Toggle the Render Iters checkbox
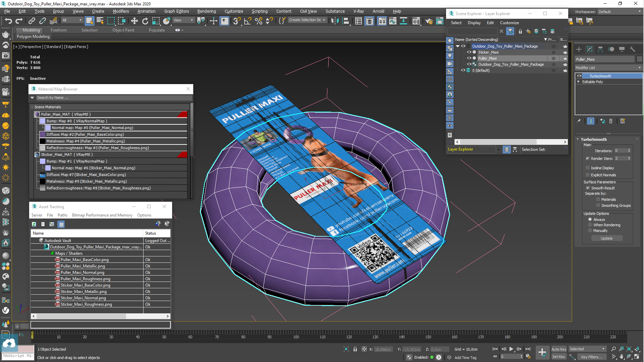The height and width of the screenshot is (362, 644). (x=587, y=158)
